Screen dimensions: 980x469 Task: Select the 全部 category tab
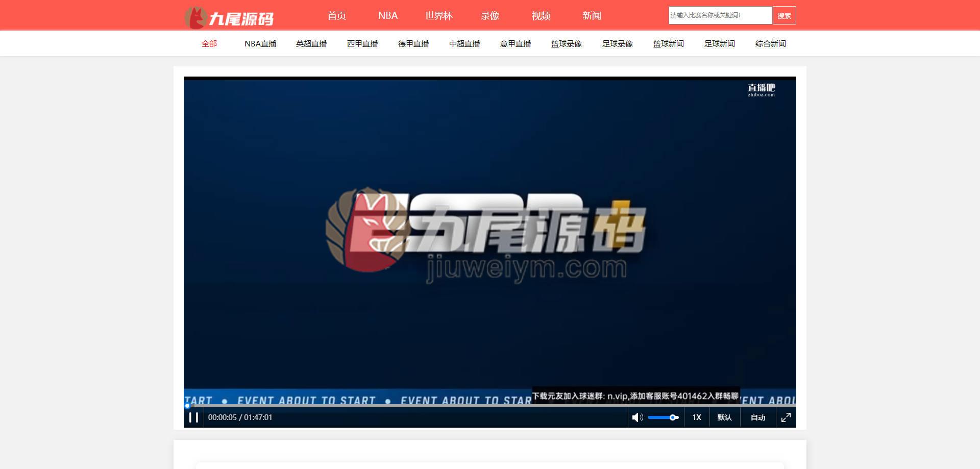pyautogui.click(x=209, y=44)
